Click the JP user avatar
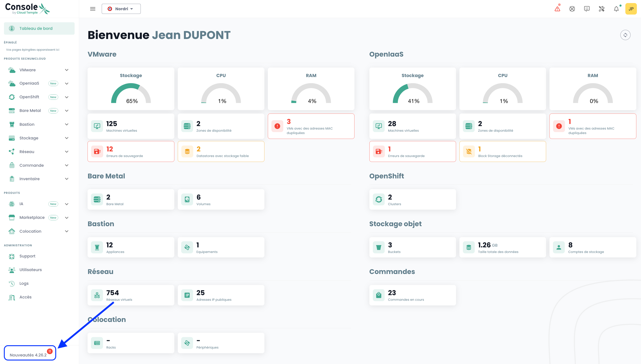This screenshot has height=364, width=641. point(631,9)
